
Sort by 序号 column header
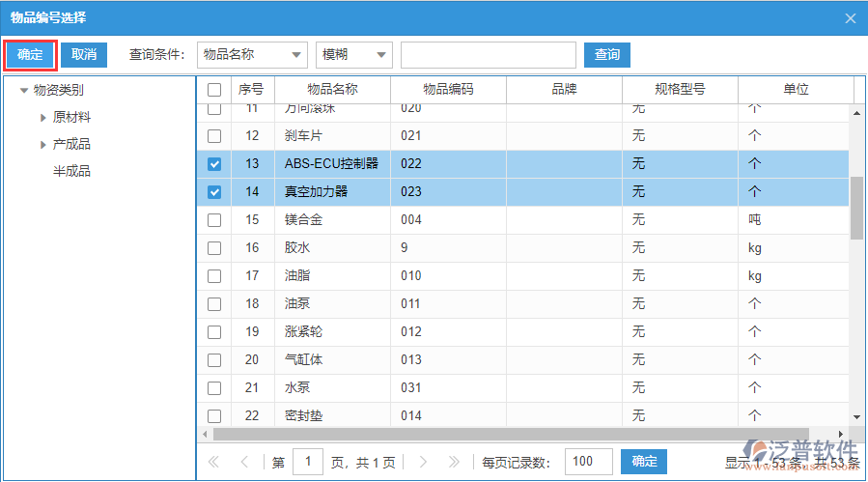pos(252,90)
